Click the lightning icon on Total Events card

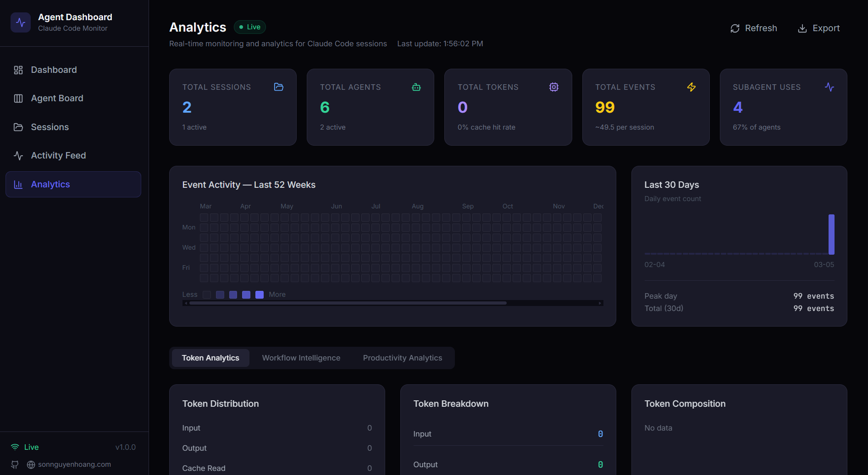coord(691,87)
